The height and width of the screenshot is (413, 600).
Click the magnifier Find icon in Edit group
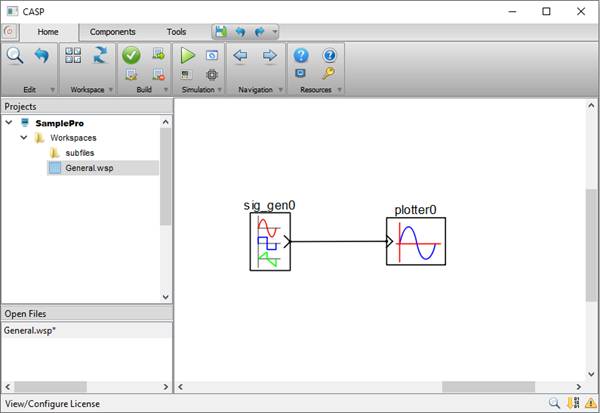click(x=15, y=57)
